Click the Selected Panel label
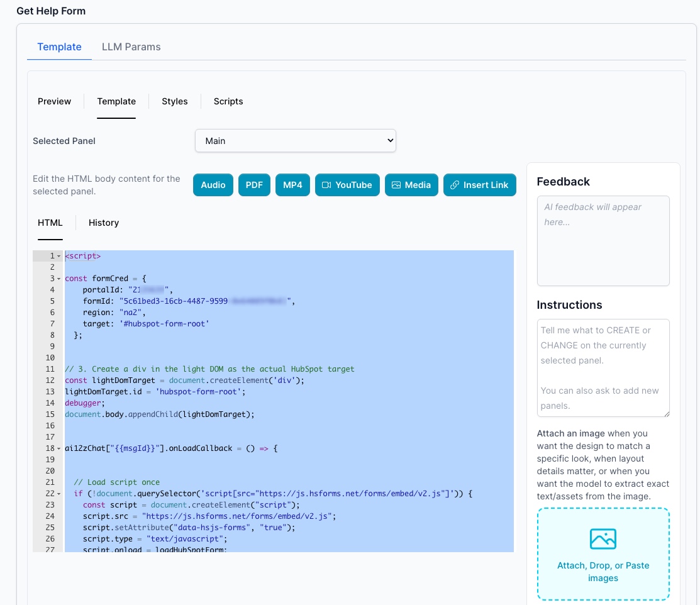Image resolution: width=700 pixels, height=605 pixels. point(64,141)
